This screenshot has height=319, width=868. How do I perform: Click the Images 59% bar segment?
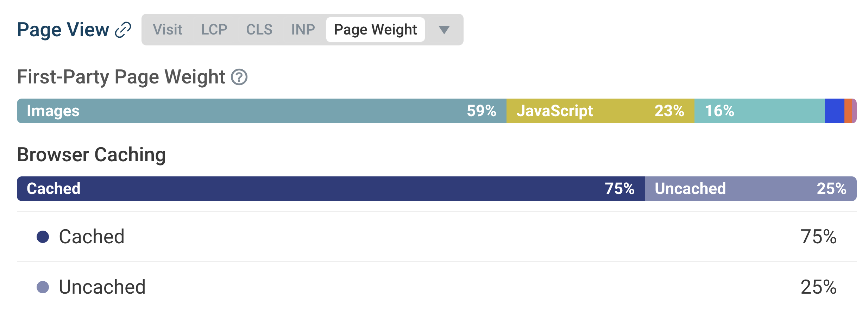tap(261, 111)
